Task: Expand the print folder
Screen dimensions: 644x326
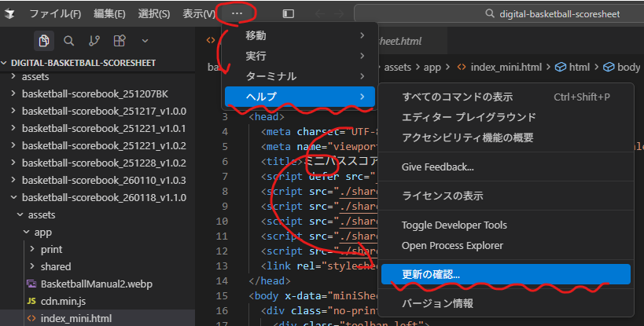Action: coord(98,249)
